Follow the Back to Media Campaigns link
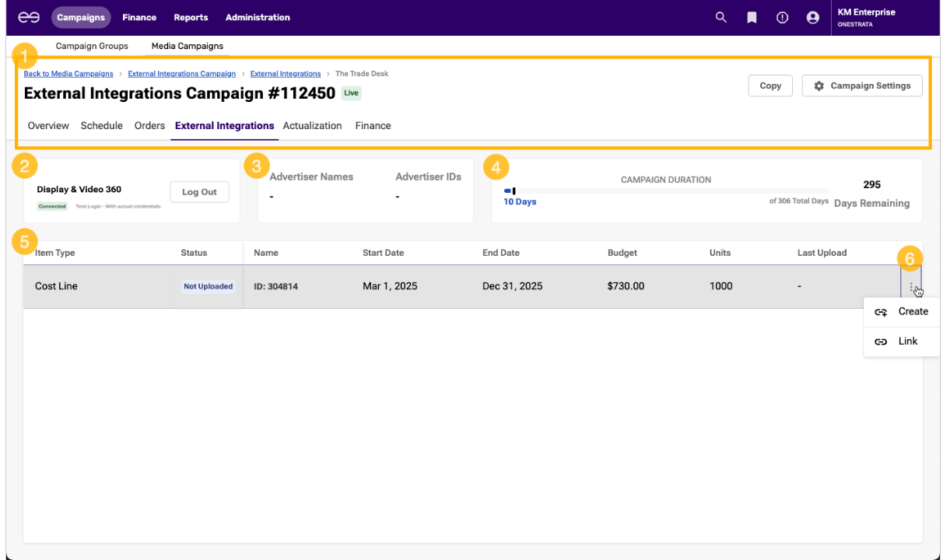The width and height of the screenshot is (943, 560). click(x=68, y=74)
